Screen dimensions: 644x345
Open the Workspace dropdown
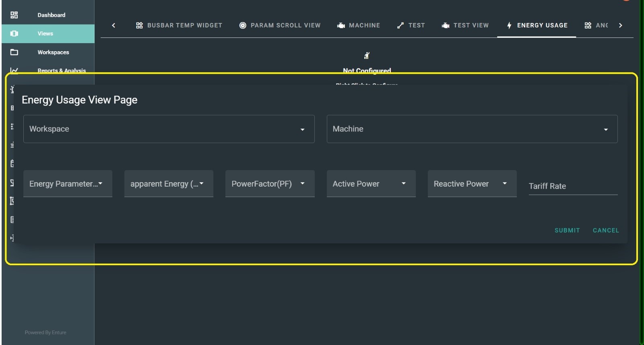coord(169,129)
